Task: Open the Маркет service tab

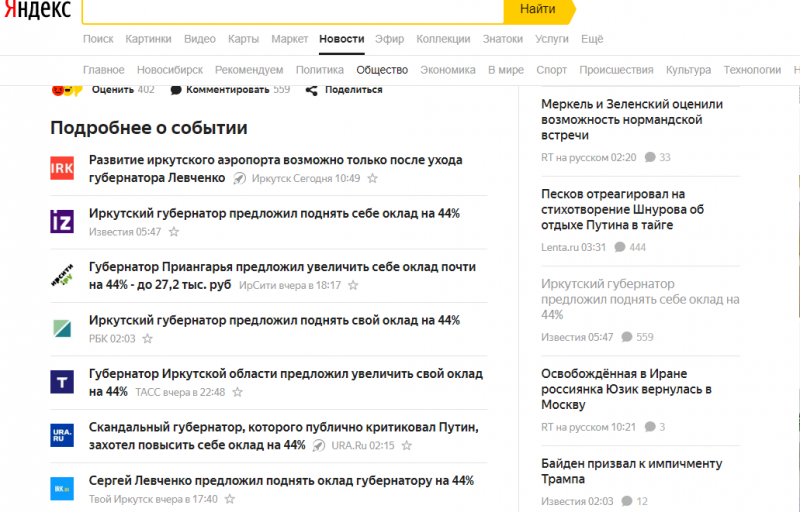Action: tap(290, 39)
